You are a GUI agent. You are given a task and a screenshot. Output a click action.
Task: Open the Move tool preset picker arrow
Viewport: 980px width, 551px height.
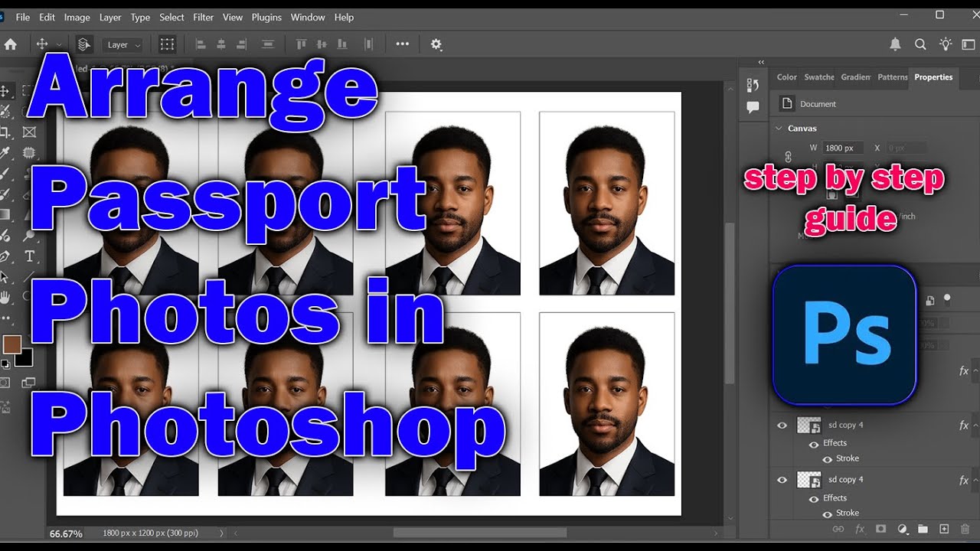click(x=59, y=45)
